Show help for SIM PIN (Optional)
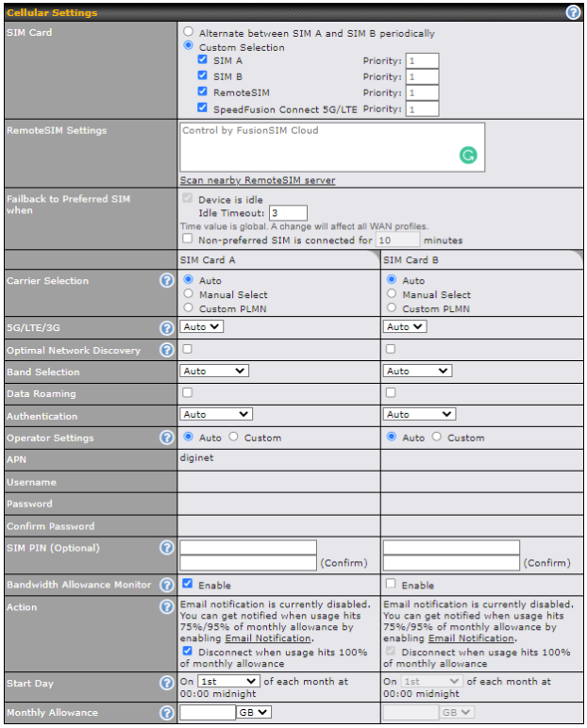 tap(167, 548)
